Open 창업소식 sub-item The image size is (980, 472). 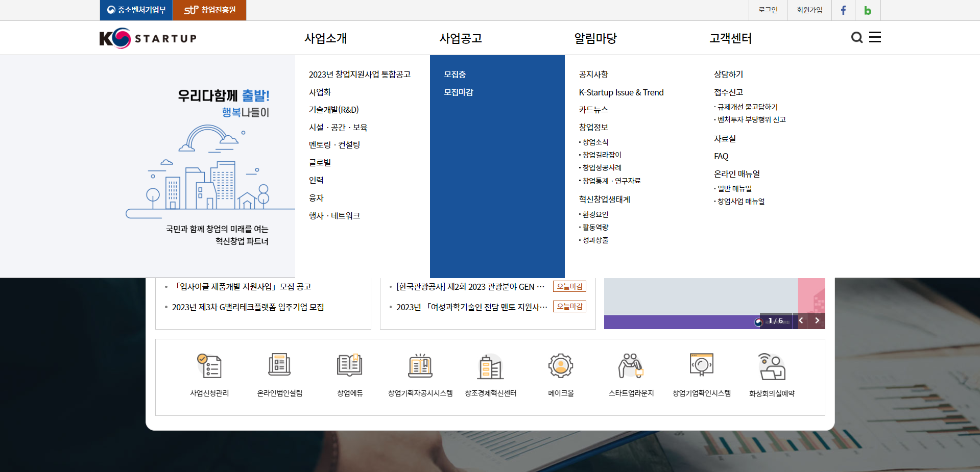[595, 142]
